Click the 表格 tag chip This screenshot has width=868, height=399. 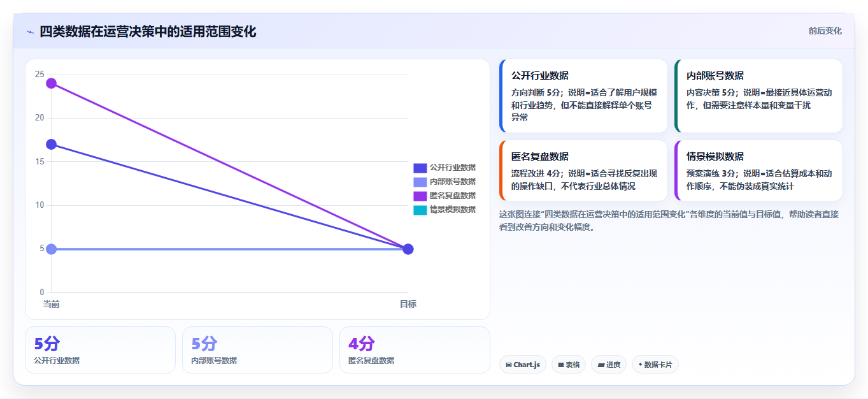(569, 365)
